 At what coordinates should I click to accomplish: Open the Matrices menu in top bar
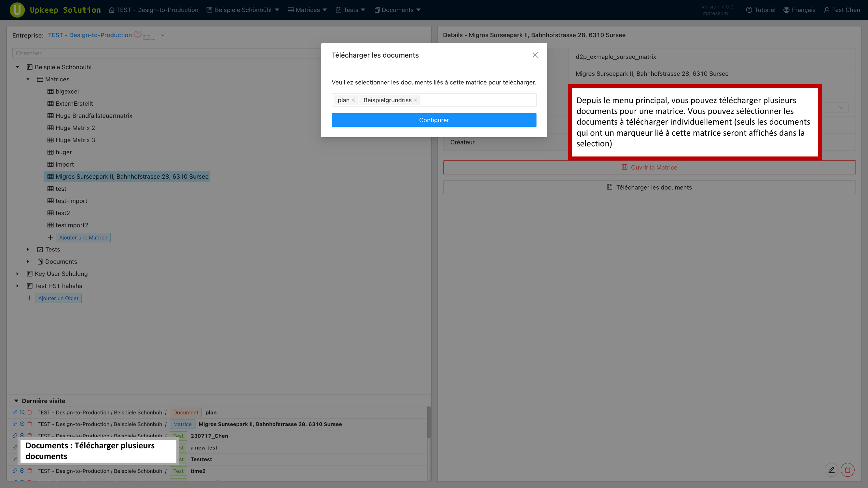307,10
